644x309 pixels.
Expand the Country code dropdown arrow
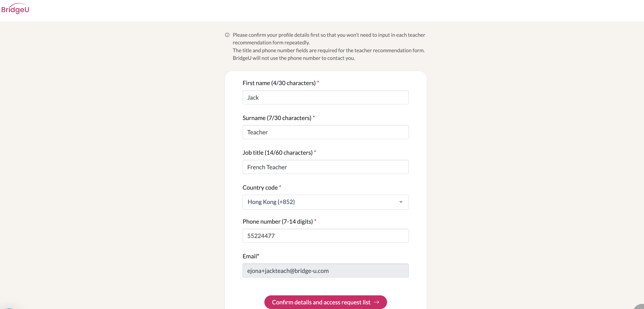401,202
